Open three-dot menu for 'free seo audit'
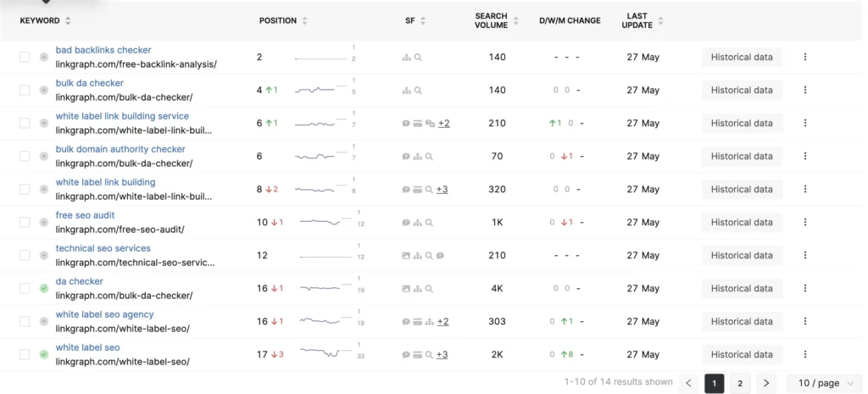Screen dimensions: 868x394 tap(805, 222)
